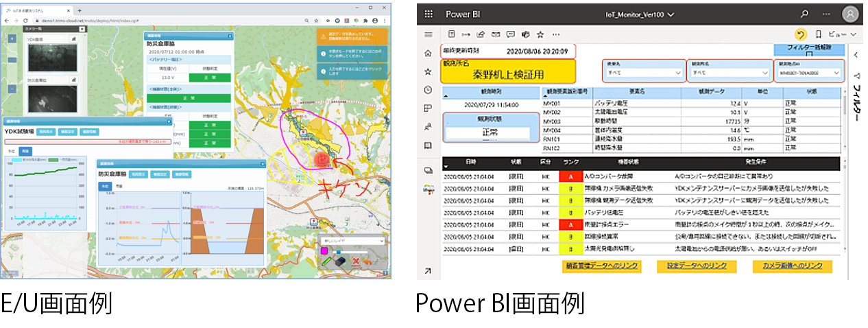Open the Power BI more options ellipsis in header
The height and width of the screenshot is (328, 868).
[x=826, y=14]
